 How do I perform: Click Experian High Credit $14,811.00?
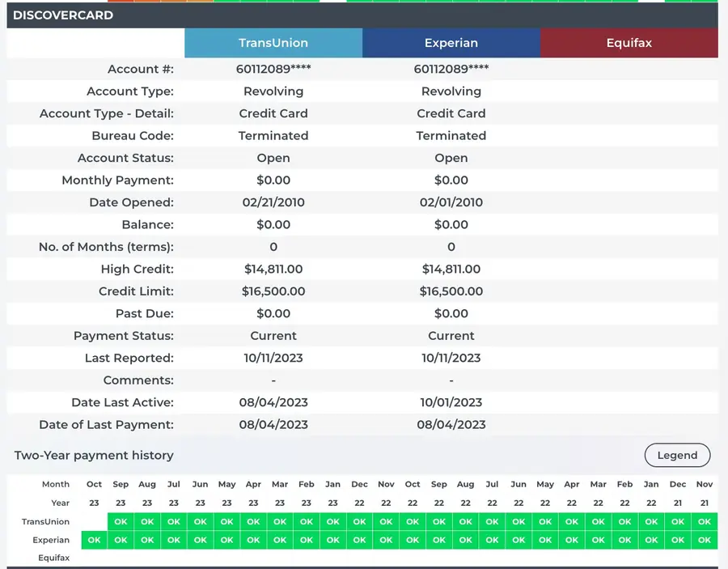pyautogui.click(x=451, y=270)
